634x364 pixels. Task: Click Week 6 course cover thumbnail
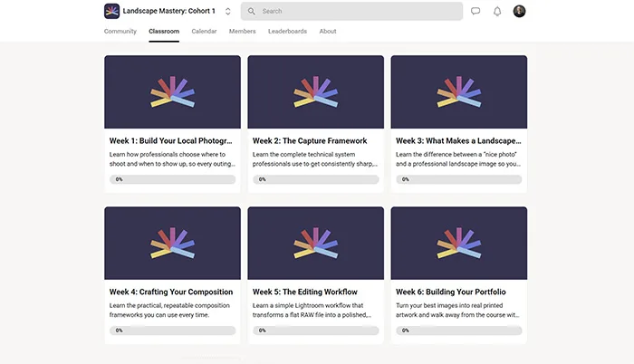[458, 243]
